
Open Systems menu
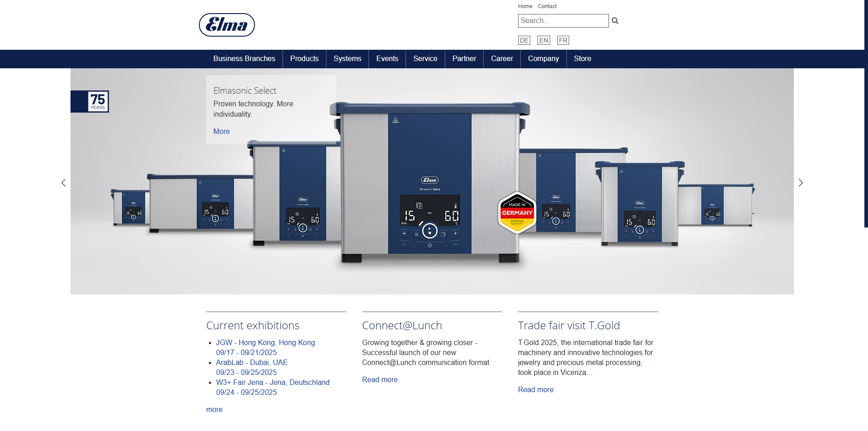pyautogui.click(x=347, y=59)
